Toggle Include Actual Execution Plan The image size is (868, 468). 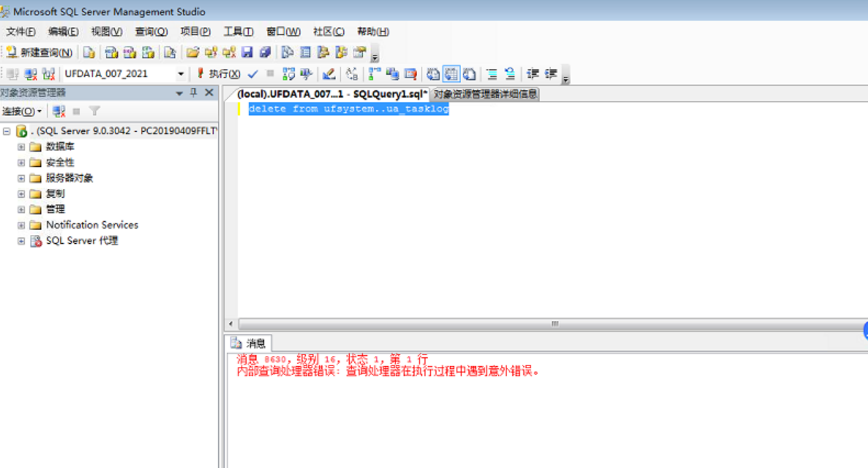coord(375,74)
